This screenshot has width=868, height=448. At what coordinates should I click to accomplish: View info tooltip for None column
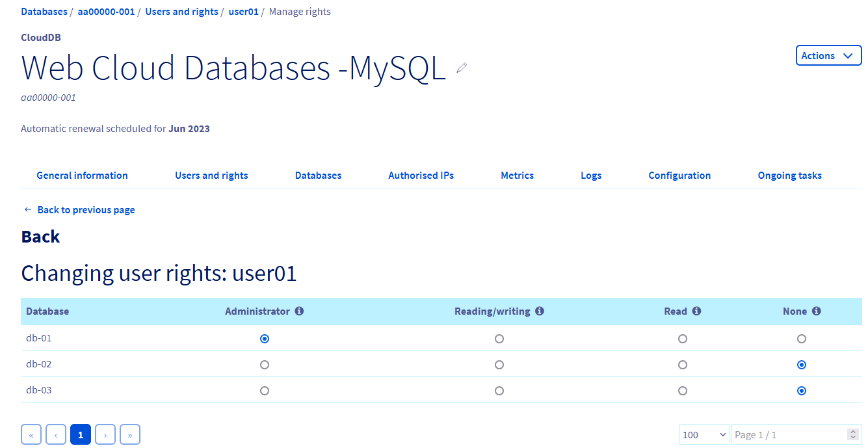817,311
